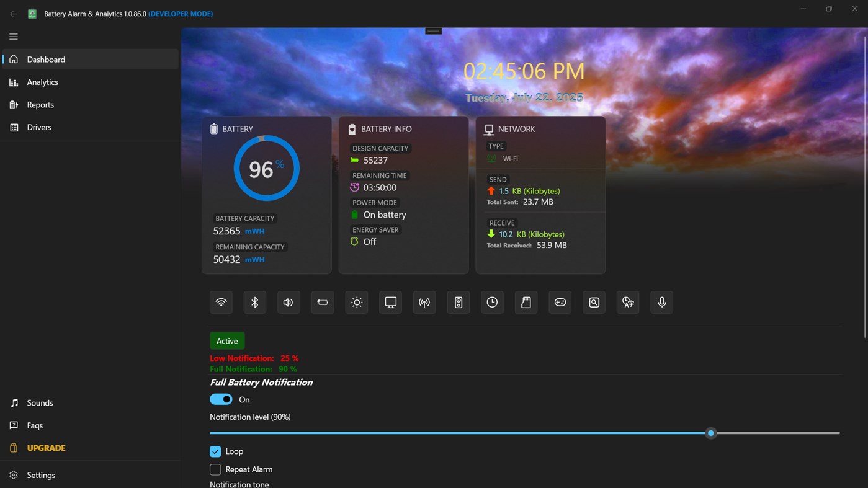Click the Active status button
This screenshot has width=868, height=488.
pos(227,340)
